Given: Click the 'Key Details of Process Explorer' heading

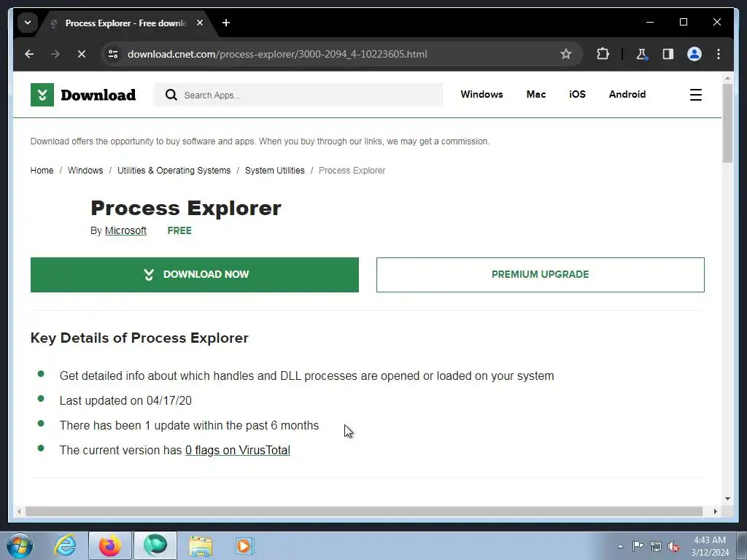Looking at the screenshot, I should 139,338.
